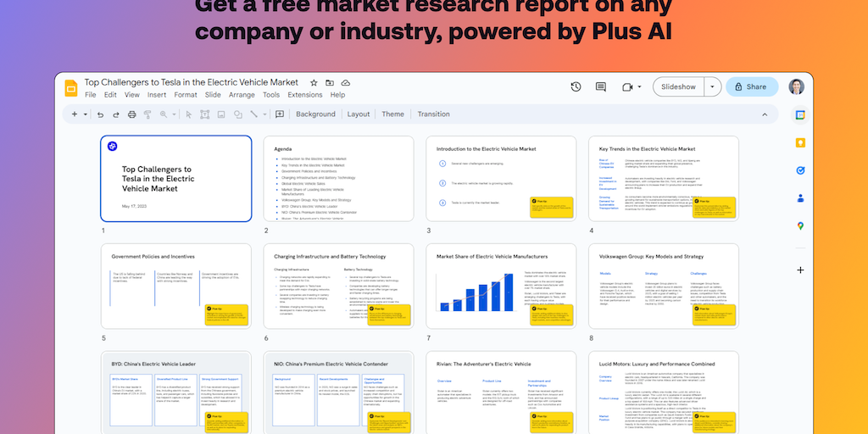868x434 pixels.
Task: Select Key Trends slide thumbnail
Action: (x=663, y=178)
